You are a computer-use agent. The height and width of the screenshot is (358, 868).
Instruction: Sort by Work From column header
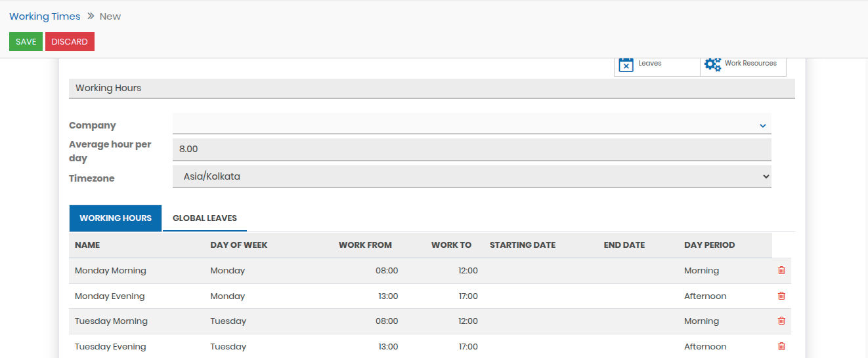coord(365,245)
